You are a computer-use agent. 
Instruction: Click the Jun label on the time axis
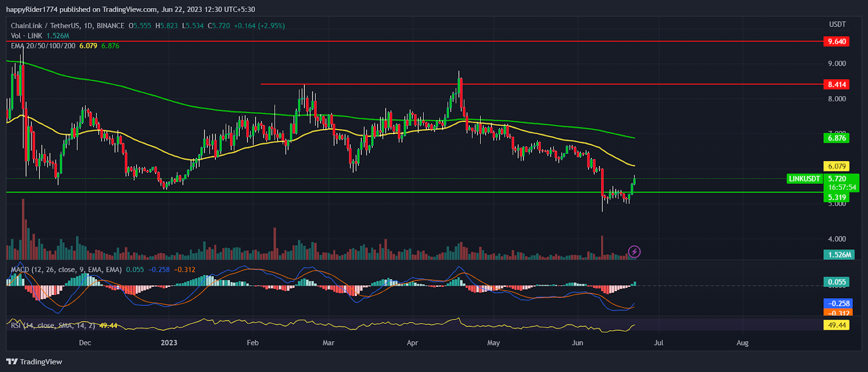pos(577,343)
